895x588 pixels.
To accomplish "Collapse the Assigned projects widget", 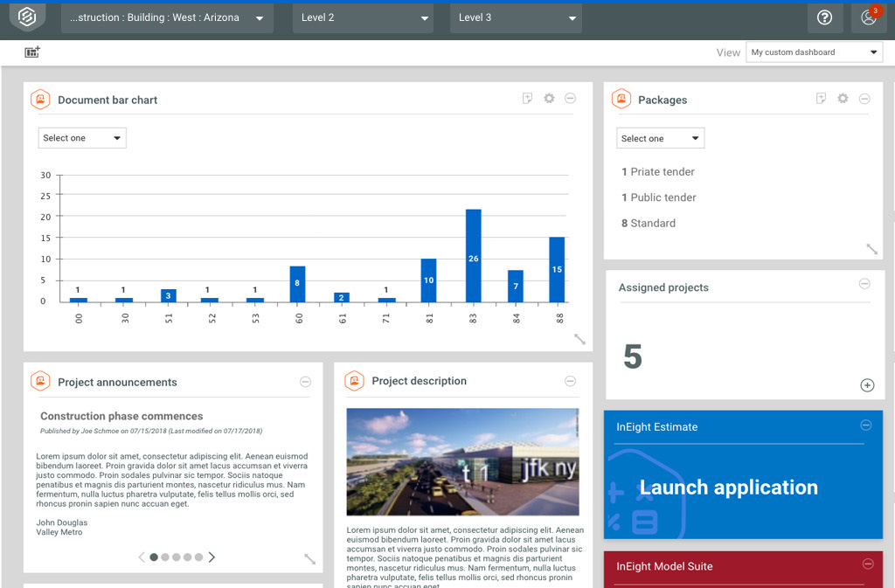I will point(864,283).
